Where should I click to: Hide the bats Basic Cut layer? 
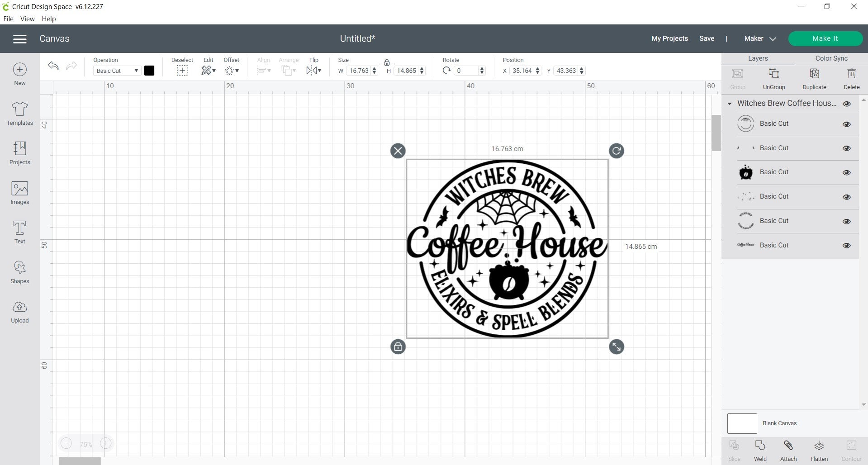click(x=847, y=148)
